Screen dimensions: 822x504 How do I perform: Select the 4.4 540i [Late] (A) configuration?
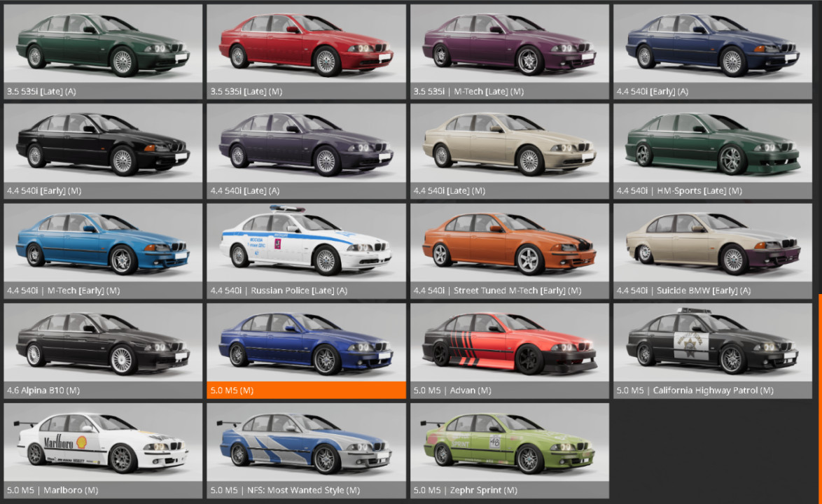306,151
